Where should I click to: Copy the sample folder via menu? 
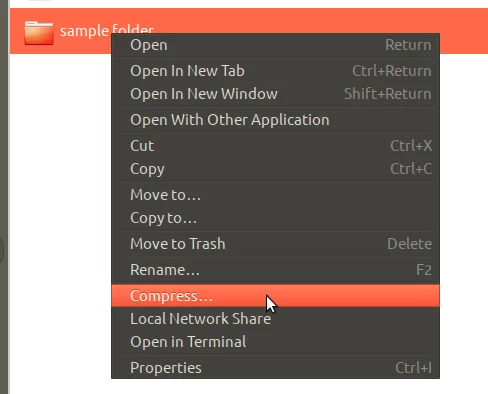click(275, 169)
